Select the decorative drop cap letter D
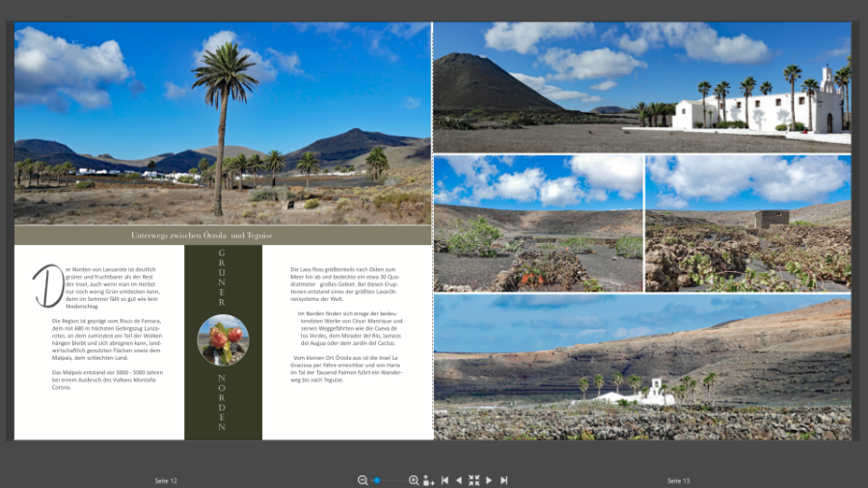Screen dimensions: 868x488 [x=47, y=285]
